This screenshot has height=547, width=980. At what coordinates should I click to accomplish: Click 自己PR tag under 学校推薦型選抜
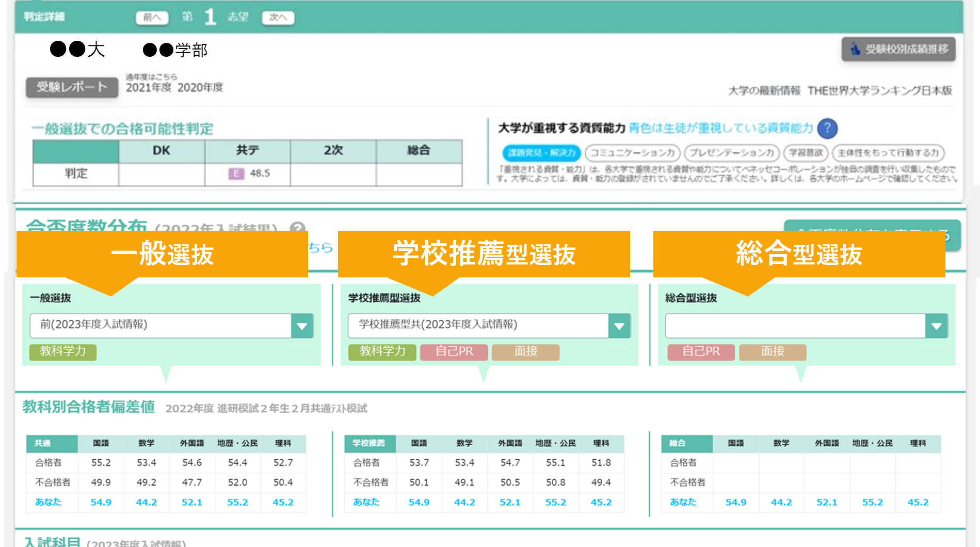click(x=454, y=352)
